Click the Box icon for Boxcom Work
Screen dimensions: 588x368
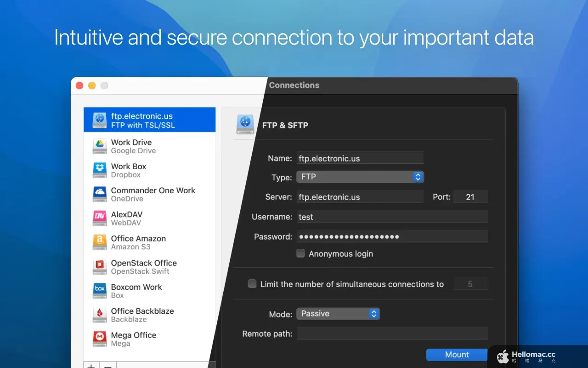click(100, 291)
